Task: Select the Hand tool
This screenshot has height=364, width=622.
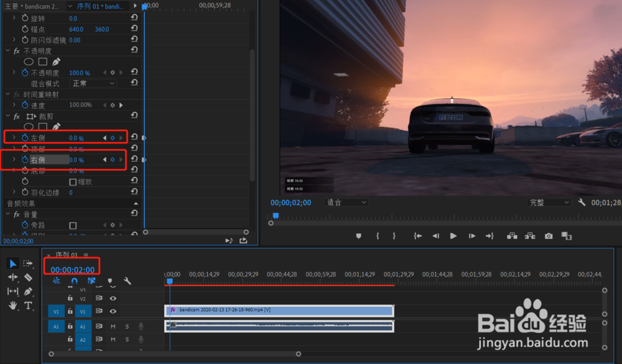Action: tap(12, 306)
